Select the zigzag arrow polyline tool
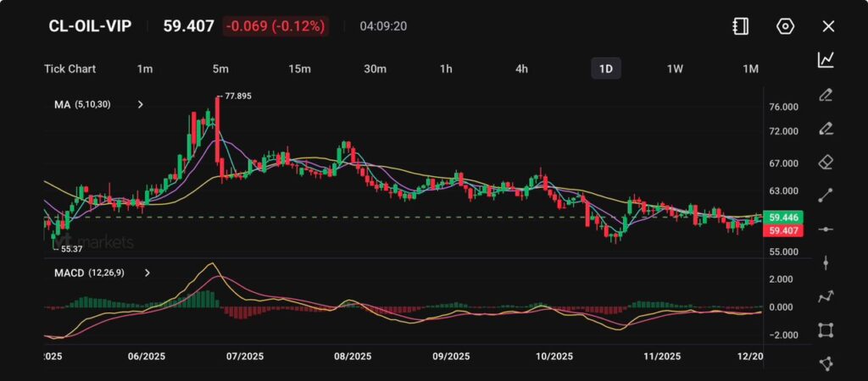This screenshot has width=868, height=381. point(826,296)
